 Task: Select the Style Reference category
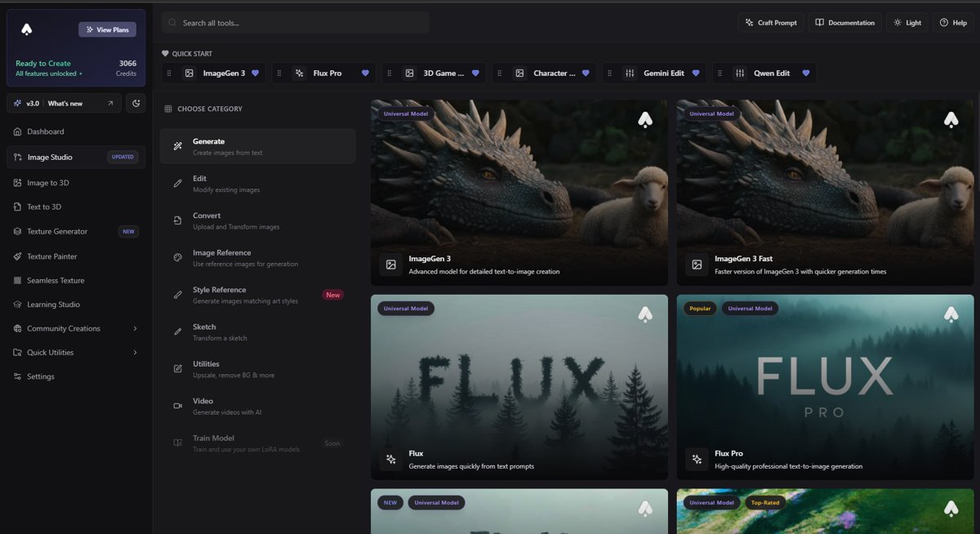(257, 295)
